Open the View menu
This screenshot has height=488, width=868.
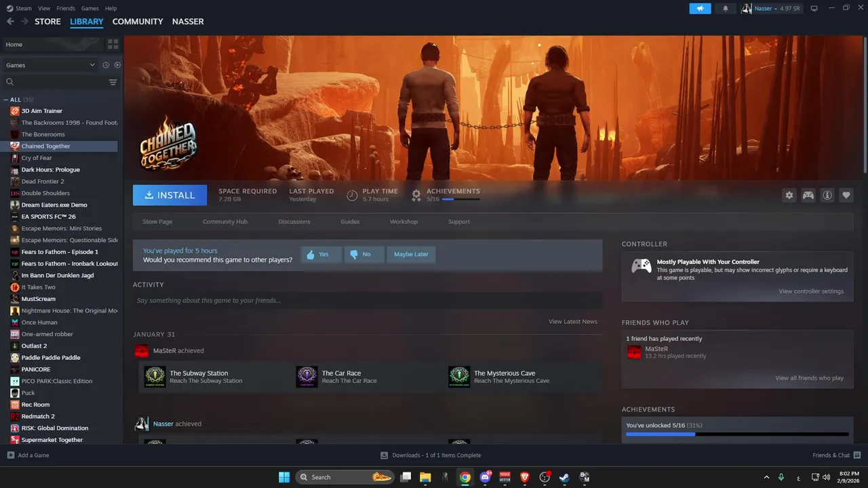click(44, 8)
